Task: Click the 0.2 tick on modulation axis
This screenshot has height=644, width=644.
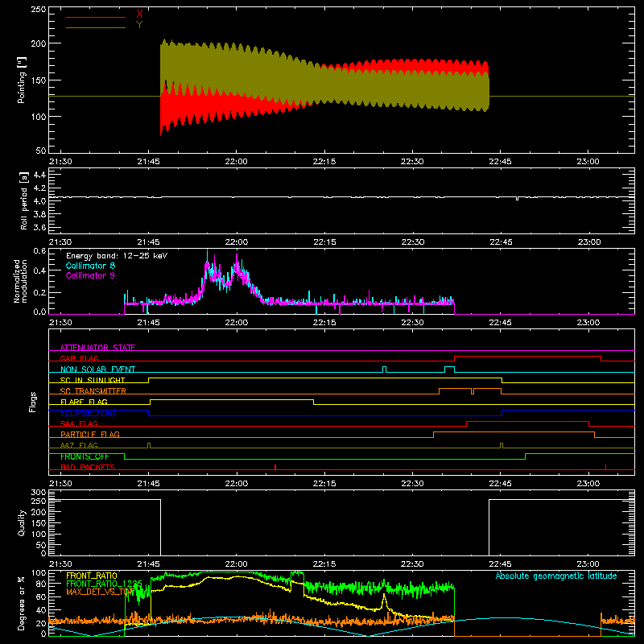Action: pyautogui.click(x=39, y=293)
